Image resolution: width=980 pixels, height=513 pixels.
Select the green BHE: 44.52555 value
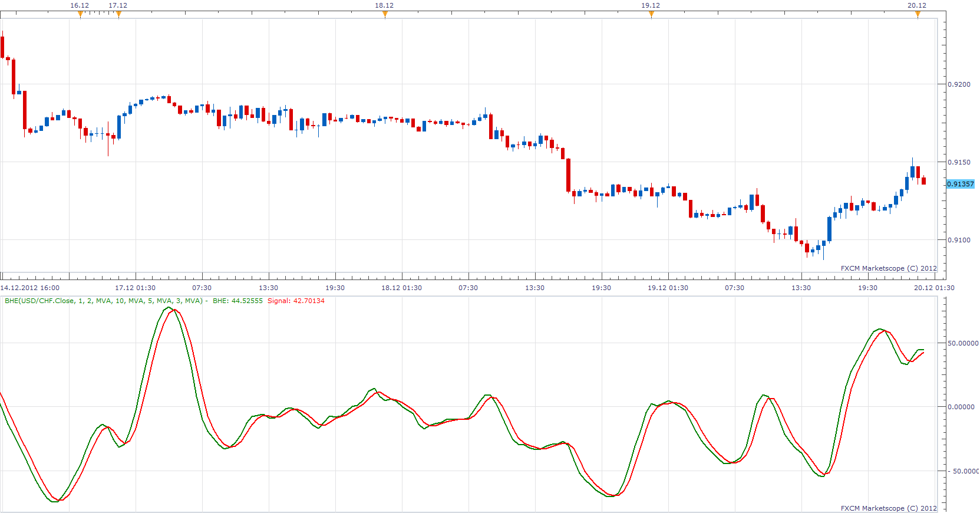tap(237, 301)
